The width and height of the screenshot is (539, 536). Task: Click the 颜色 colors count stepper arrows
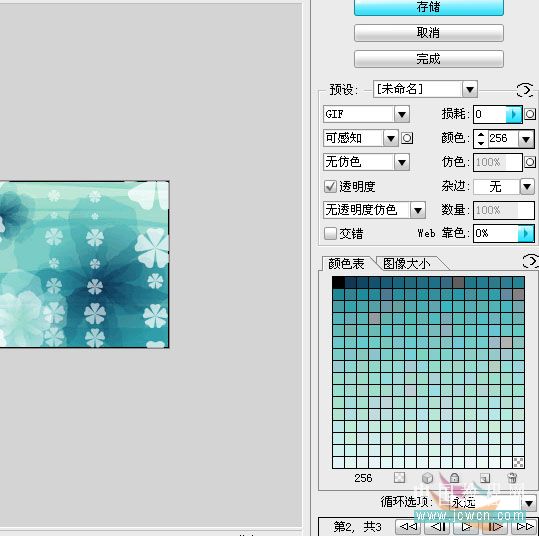point(481,139)
